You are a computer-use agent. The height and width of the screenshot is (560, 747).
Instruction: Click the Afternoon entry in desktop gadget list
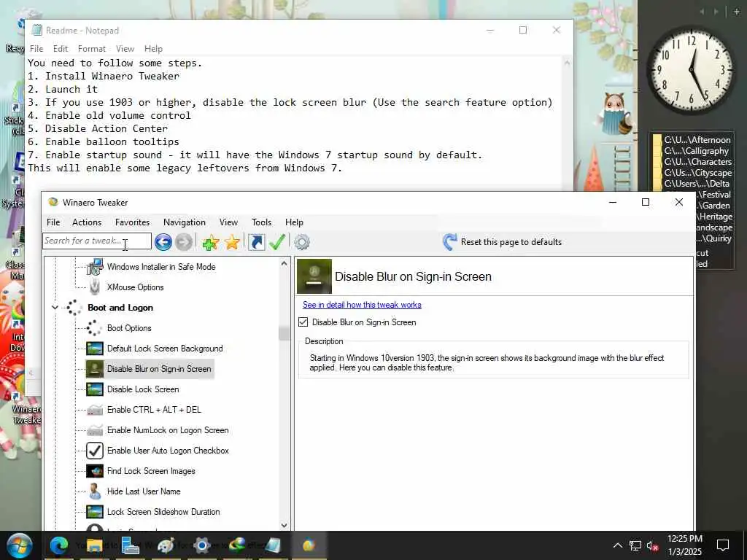pyautogui.click(x=697, y=140)
